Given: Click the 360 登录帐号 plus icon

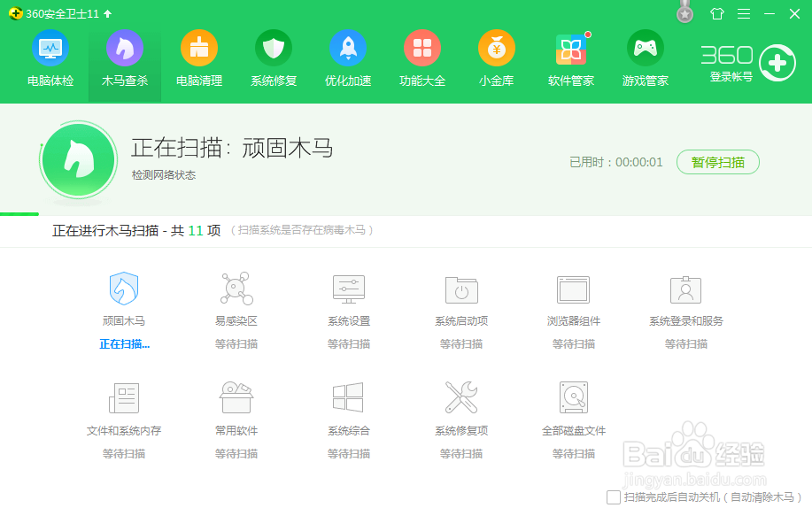Looking at the screenshot, I should click(777, 63).
